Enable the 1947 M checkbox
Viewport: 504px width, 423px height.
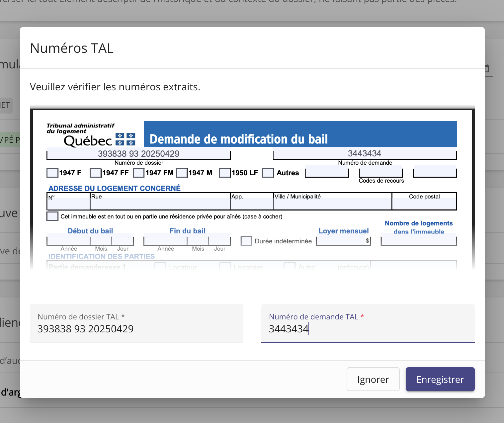pos(182,173)
